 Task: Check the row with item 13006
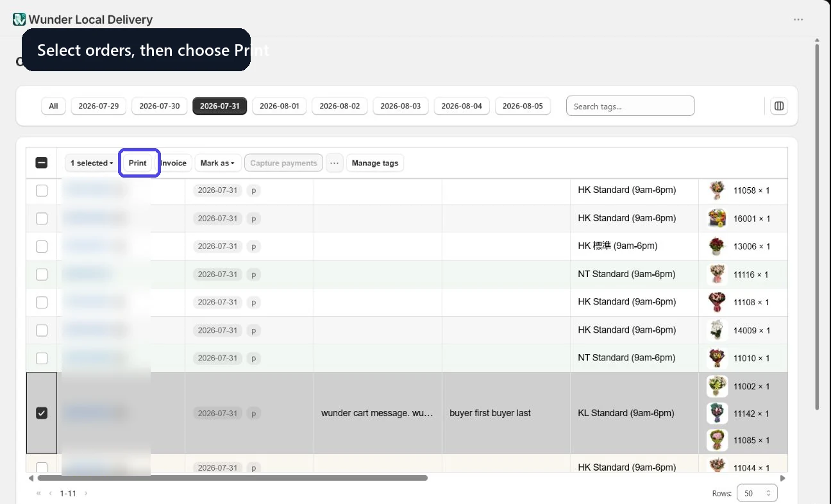pos(42,246)
